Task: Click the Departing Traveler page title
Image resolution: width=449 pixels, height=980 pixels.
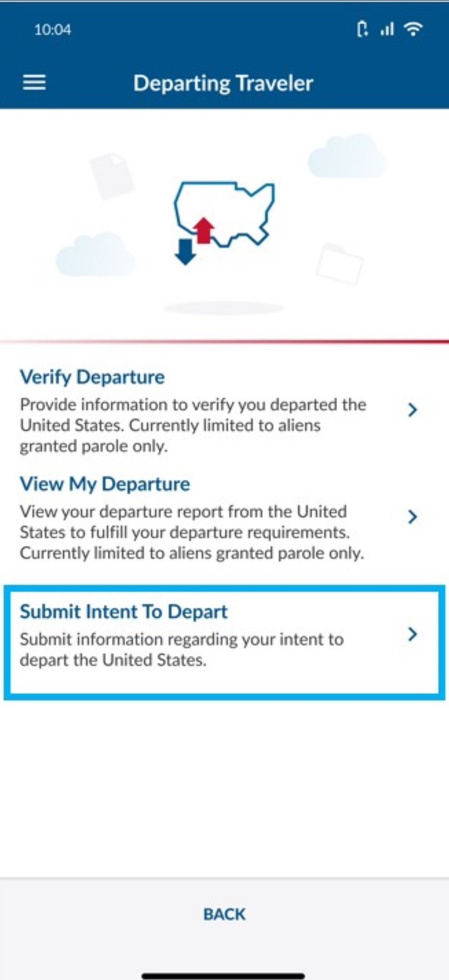Action: coord(223,83)
